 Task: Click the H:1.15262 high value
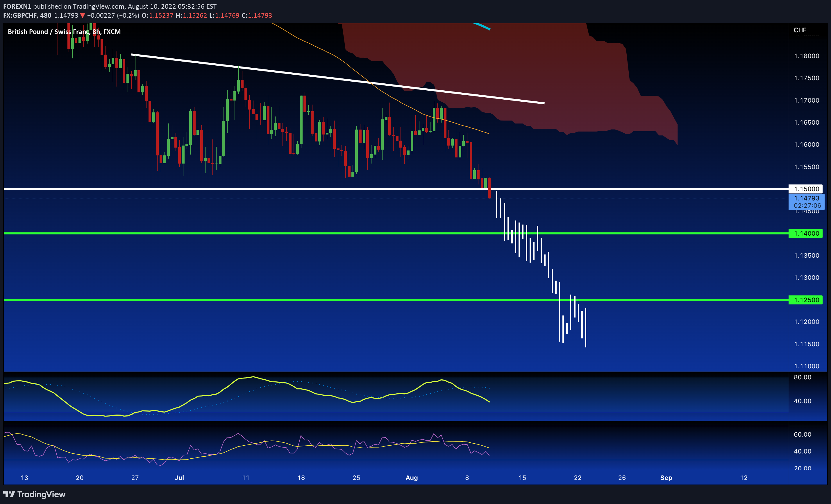pyautogui.click(x=191, y=15)
